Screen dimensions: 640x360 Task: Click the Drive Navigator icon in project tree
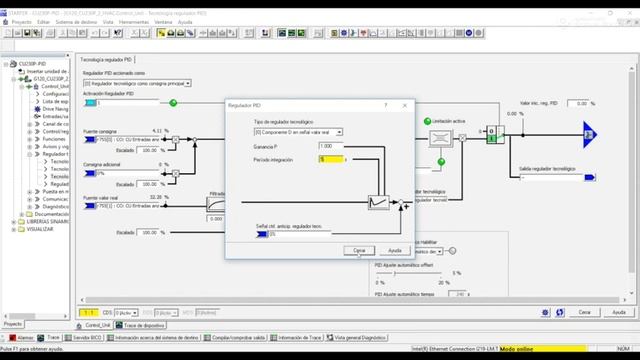click(x=38, y=109)
